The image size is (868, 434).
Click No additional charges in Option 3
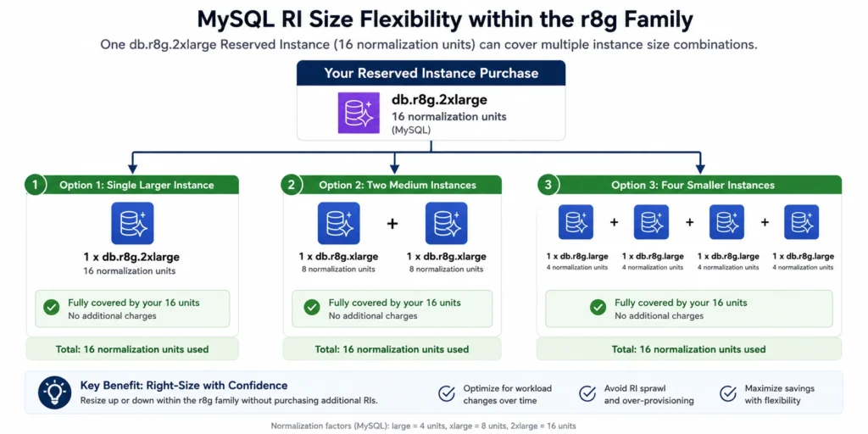click(x=659, y=315)
